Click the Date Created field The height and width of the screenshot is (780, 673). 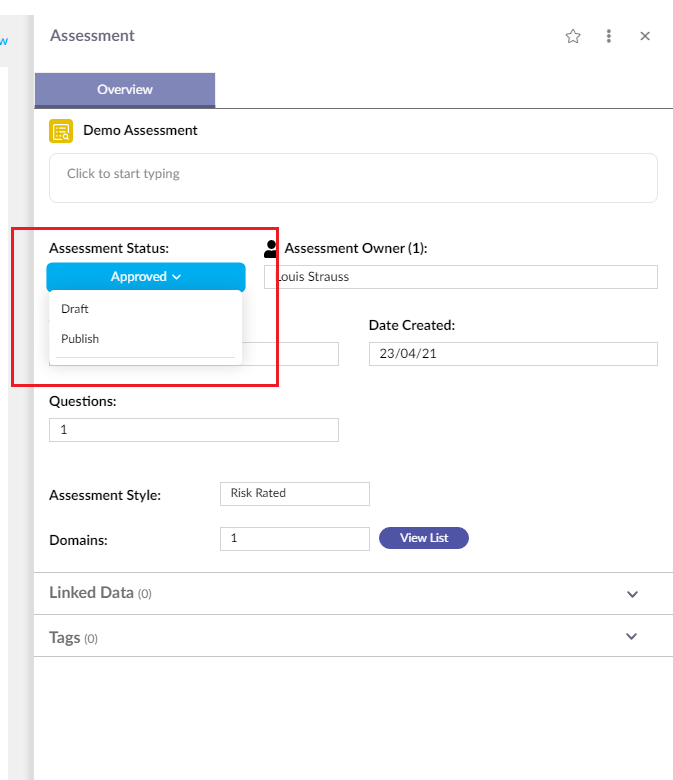coord(513,354)
